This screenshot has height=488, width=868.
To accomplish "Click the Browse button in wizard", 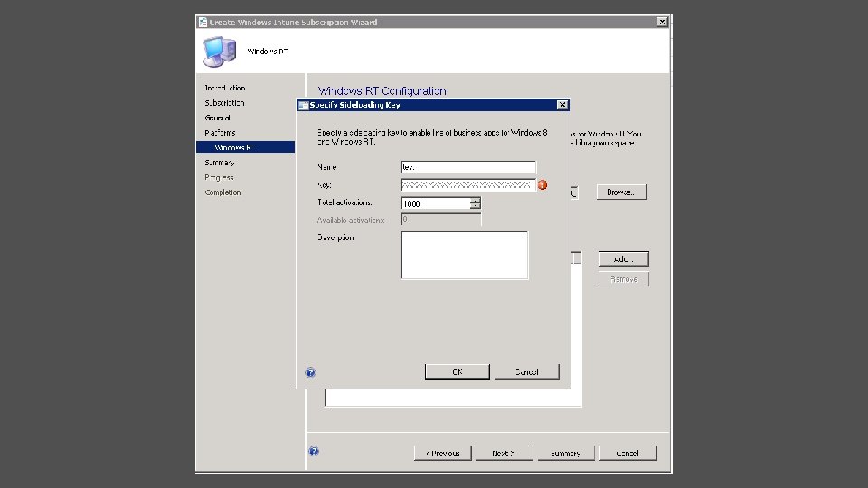I will (x=622, y=192).
